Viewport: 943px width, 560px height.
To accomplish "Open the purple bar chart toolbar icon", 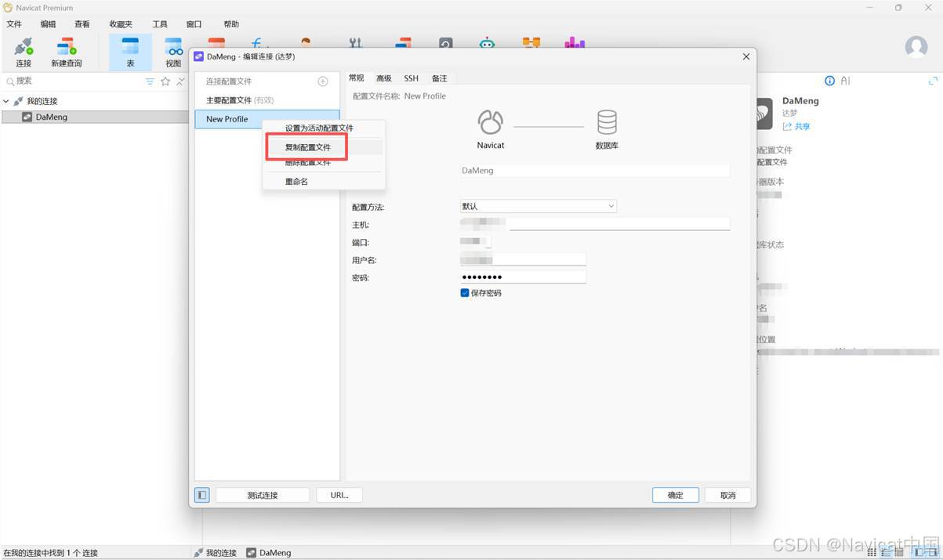I will click(575, 43).
